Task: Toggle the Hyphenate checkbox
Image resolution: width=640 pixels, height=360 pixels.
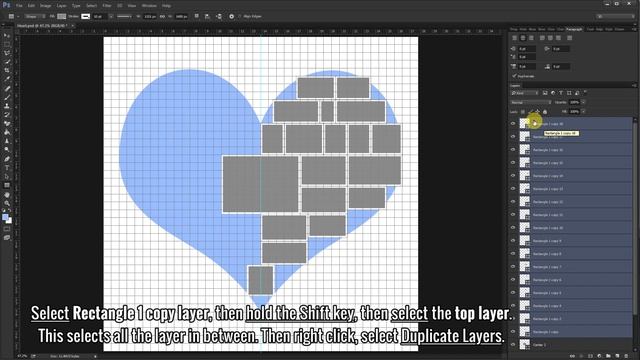Action: coord(514,76)
